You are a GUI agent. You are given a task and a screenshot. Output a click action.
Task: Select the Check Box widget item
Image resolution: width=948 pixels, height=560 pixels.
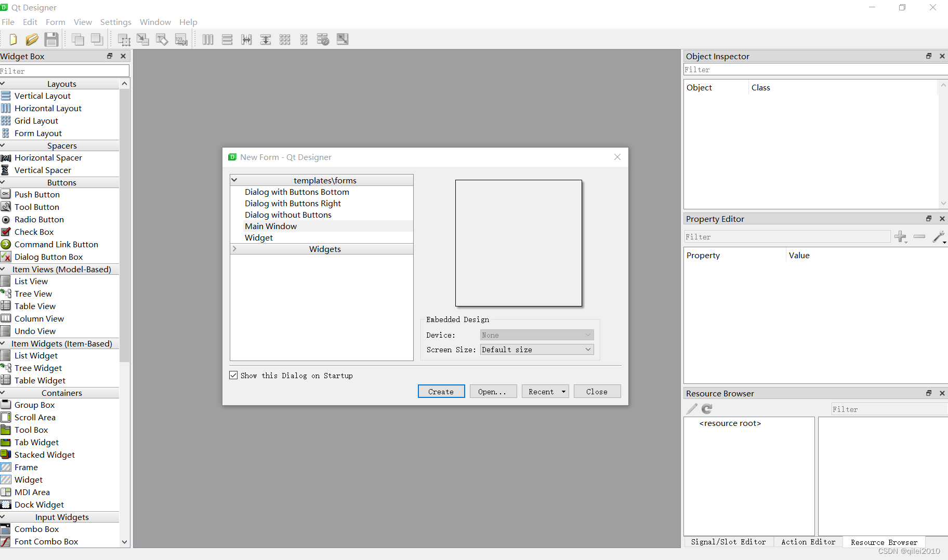pyautogui.click(x=34, y=232)
